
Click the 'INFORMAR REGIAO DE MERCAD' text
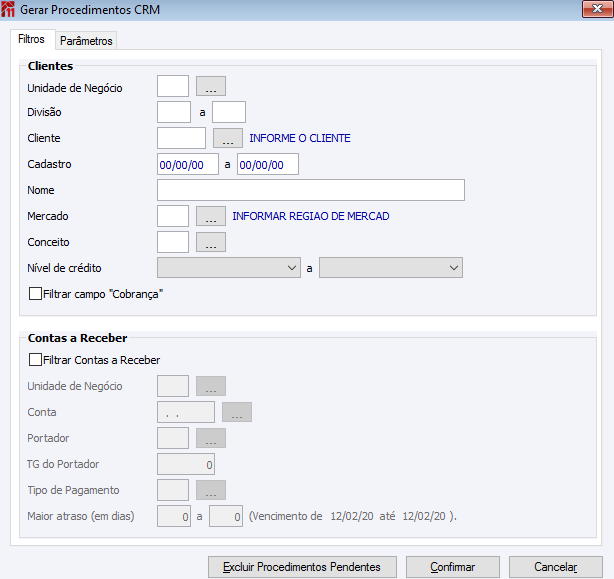tap(311, 216)
